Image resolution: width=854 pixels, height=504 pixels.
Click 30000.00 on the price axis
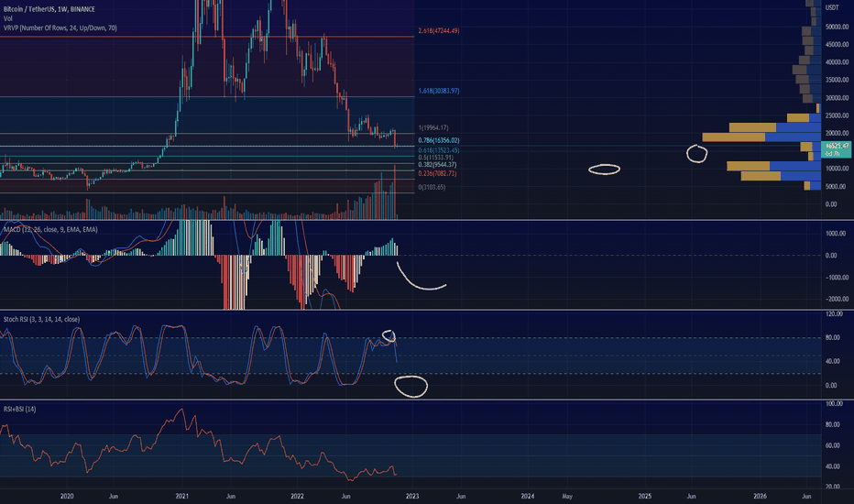coord(837,98)
